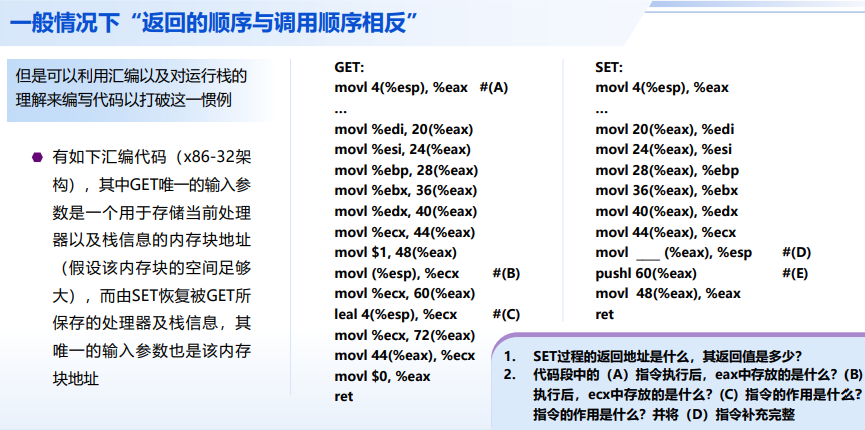Click the final paragraph word "块地址"

tap(76, 380)
